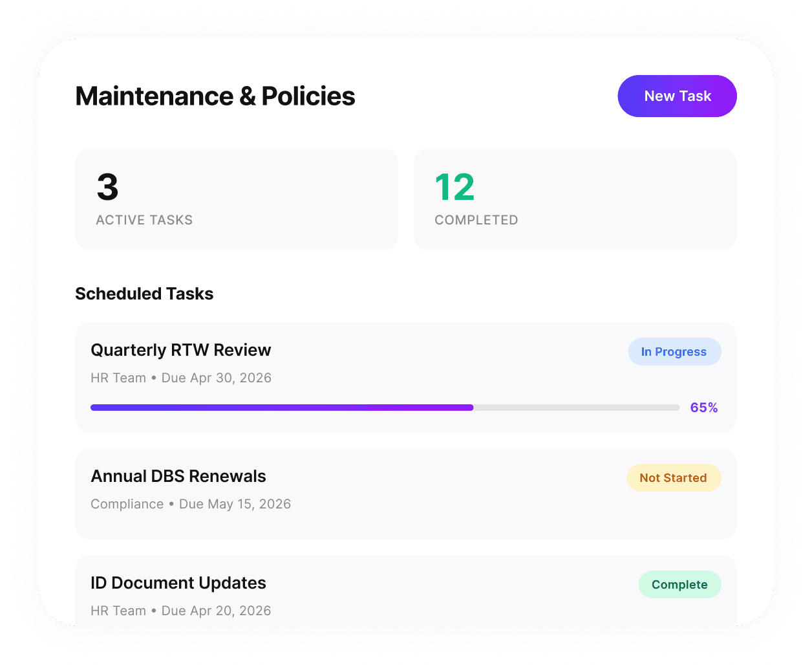This screenshot has width=812, height=665.
Task: View the Completed tasks summary card
Action: pos(575,199)
